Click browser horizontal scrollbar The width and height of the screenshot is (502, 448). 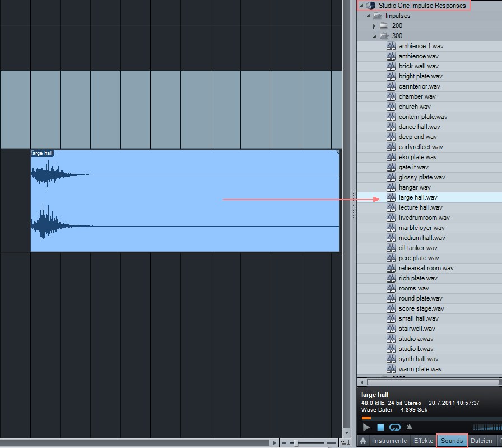tap(433, 382)
